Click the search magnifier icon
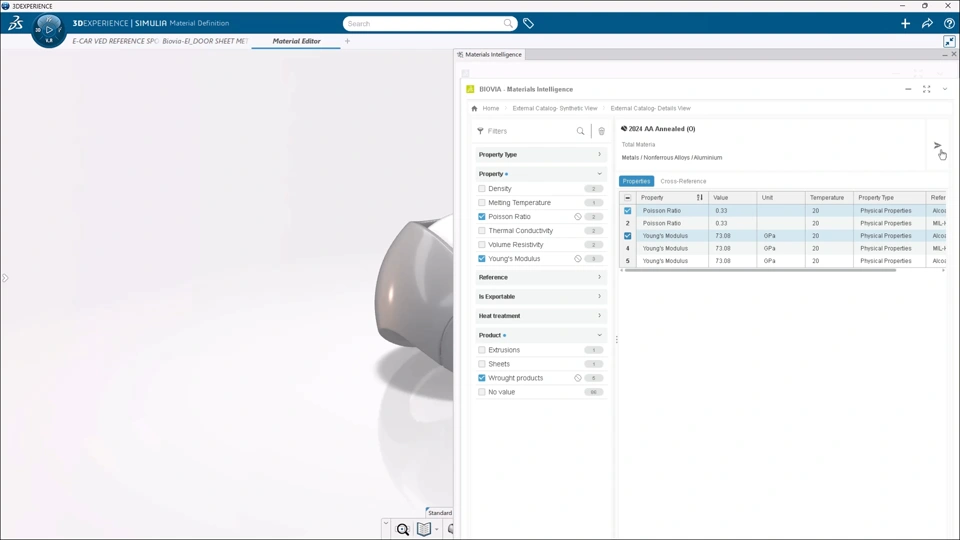 tap(508, 23)
